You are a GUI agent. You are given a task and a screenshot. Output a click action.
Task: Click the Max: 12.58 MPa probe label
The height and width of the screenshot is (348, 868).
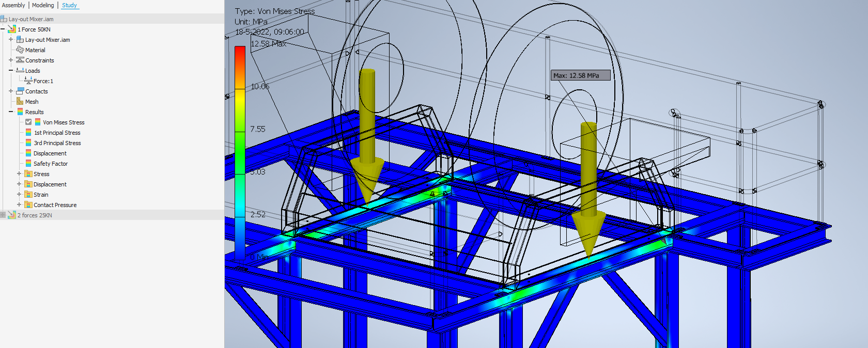(581, 75)
